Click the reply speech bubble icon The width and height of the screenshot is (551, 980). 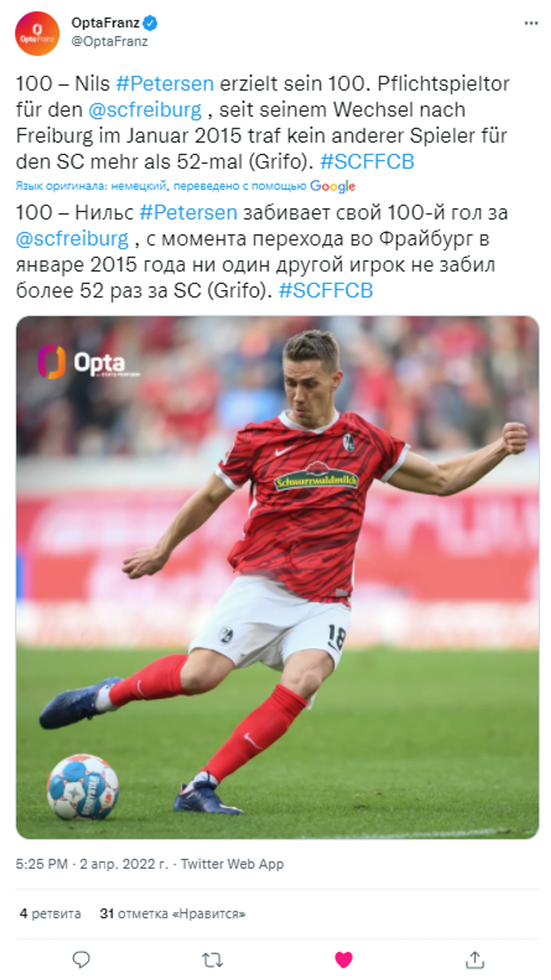point(81,959)
